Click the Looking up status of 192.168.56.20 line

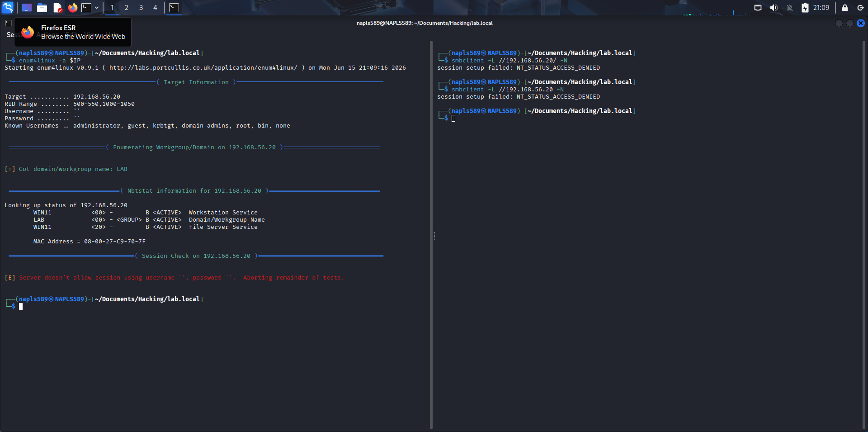click(x=66, y=205)
